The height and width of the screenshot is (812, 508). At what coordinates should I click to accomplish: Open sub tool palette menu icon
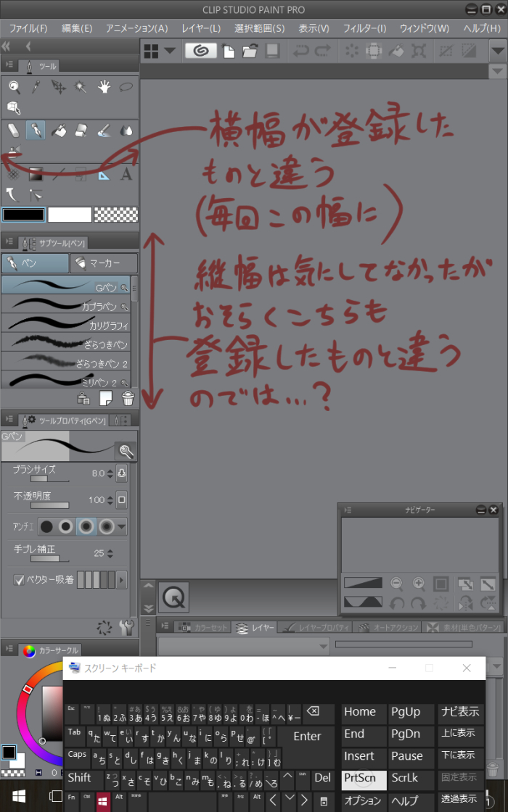pos(9,242)
